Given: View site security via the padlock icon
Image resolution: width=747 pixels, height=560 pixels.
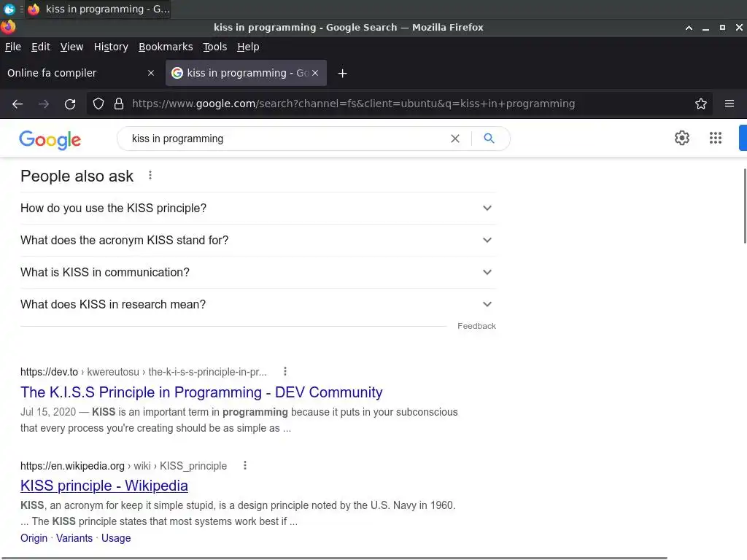Looking at the screenshot, I should tap(119, 104).
